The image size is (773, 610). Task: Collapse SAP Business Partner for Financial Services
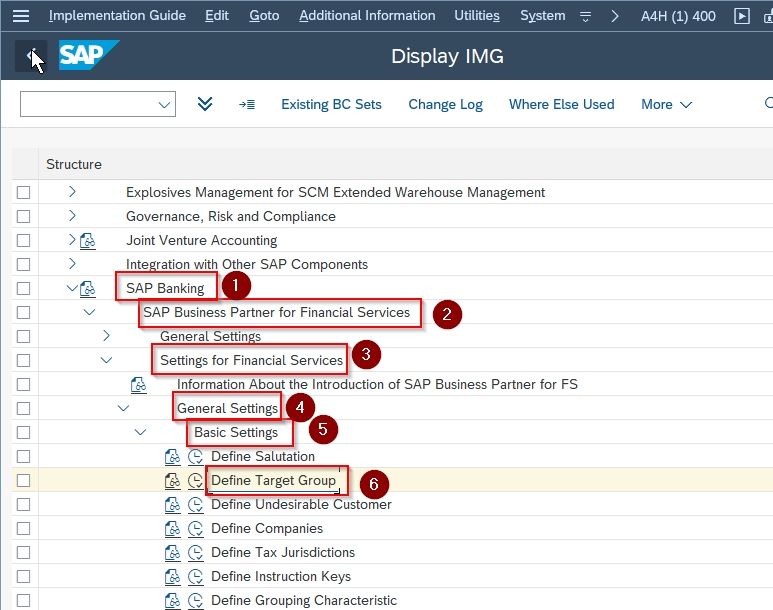(x=89, y=312)
